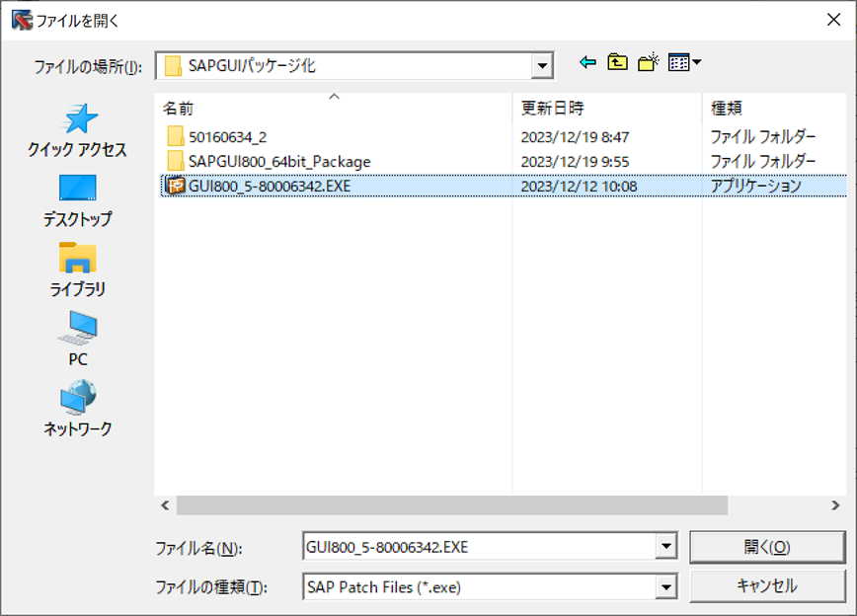This screenshot has width=857, height=616.
Task: Expand the ファイルの場所 dropdown
Action: point(542,66)
